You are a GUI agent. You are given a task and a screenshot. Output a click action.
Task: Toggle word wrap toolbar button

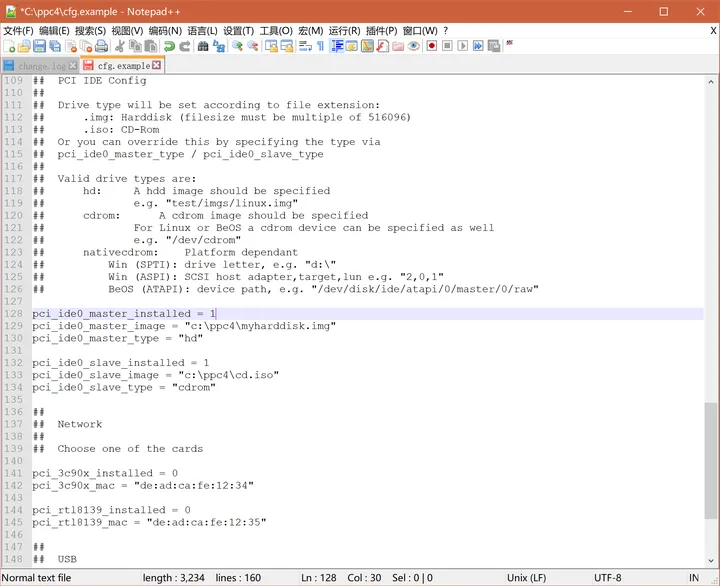pos(305,46)
